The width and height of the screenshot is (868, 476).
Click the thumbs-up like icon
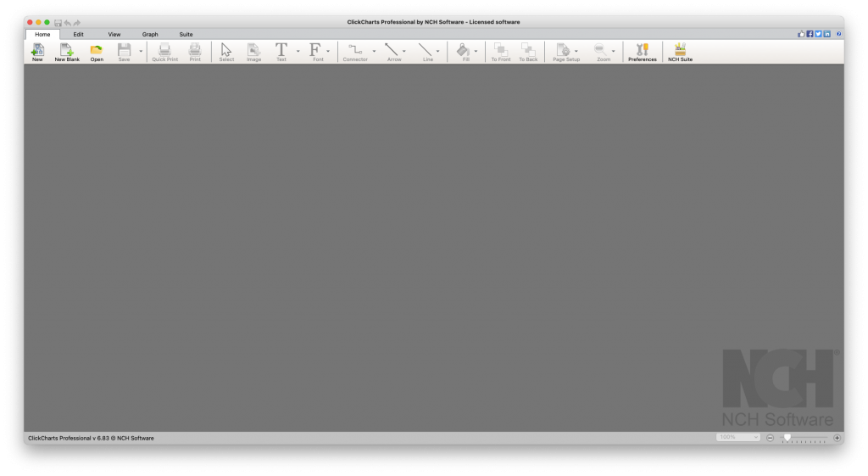[x=801, y=34]
